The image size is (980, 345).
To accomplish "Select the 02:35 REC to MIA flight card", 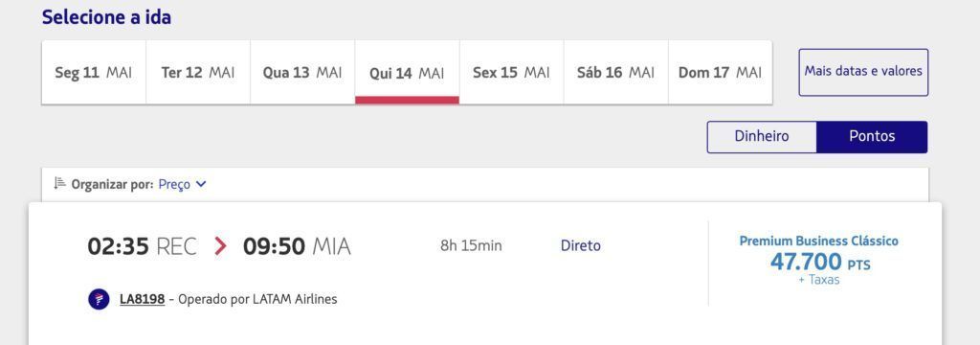I will coord(485,273).
